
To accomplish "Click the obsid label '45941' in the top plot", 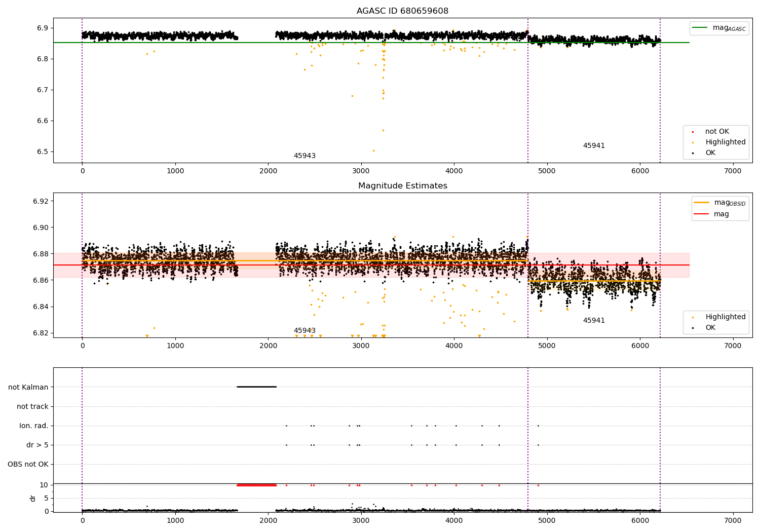I will (x=594, y=146).
